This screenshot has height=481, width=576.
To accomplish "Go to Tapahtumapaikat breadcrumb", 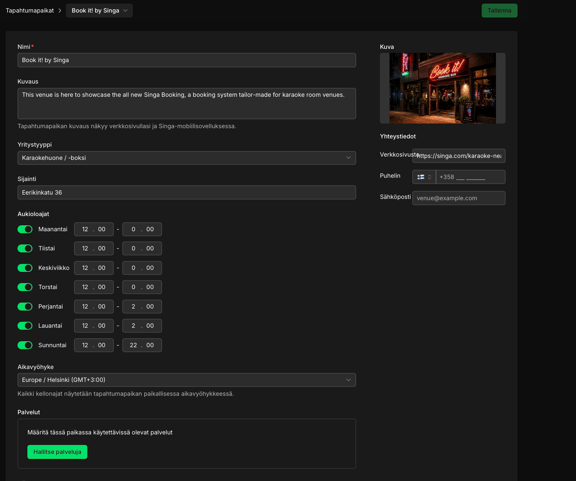I will (x=30, y=11).
